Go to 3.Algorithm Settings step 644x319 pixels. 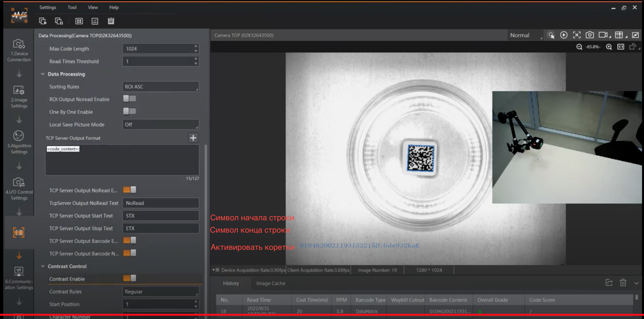coord(19,142)
